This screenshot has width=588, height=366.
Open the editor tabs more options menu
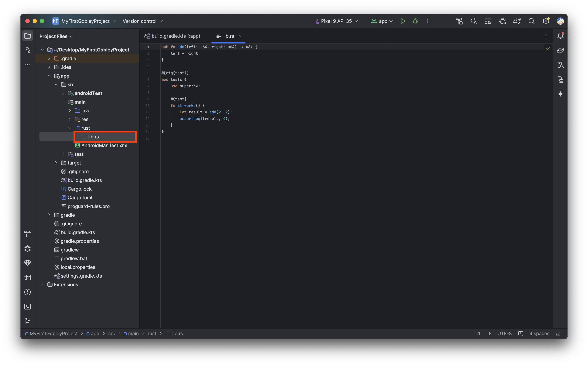click(546, 36)
